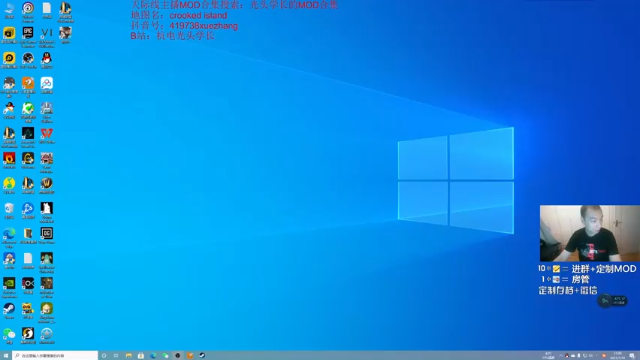The width and height of the screenshot is (640, 360).
Task: Click the Windows Start button
Action: click(6, 356)
